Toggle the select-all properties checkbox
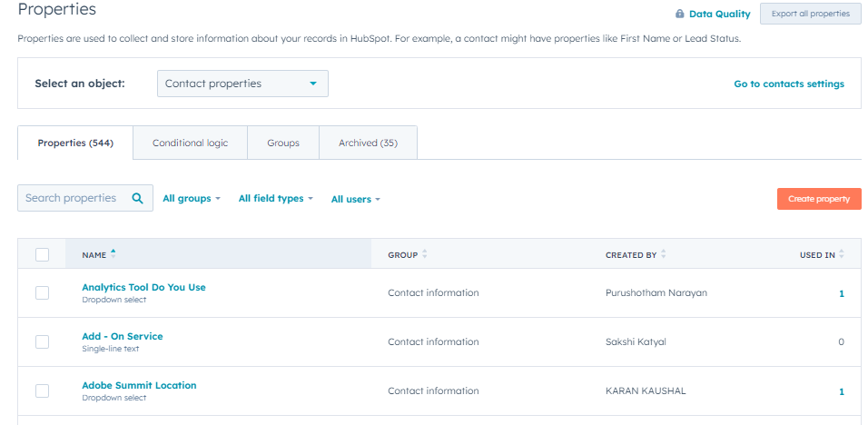868x425 pixels. [42, 254]
